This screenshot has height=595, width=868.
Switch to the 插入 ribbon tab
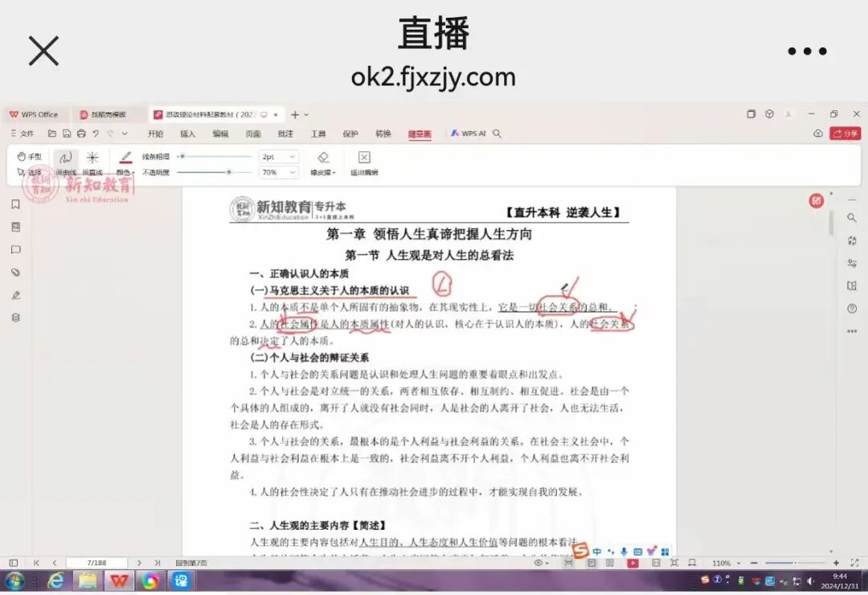click(x=188, y=133)
